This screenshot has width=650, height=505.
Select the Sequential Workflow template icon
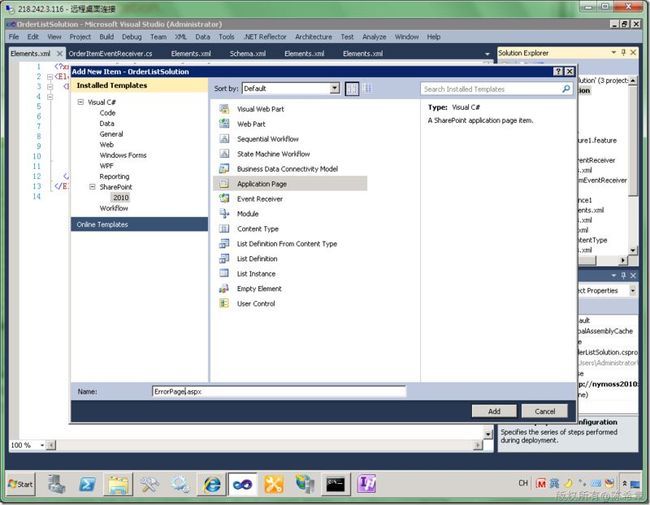coord(224,138)
